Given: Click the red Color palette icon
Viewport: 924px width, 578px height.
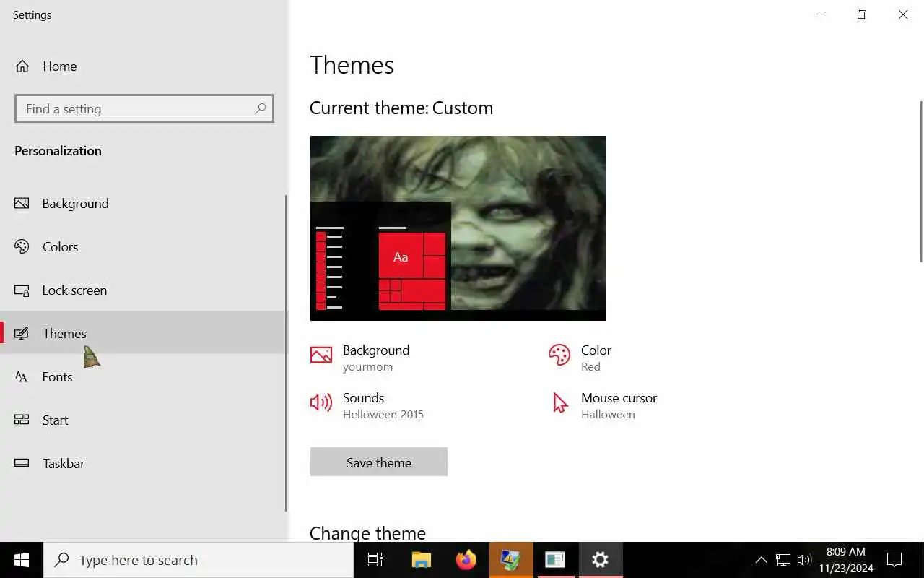Looking at the screenshot, I should coord(559,355).
